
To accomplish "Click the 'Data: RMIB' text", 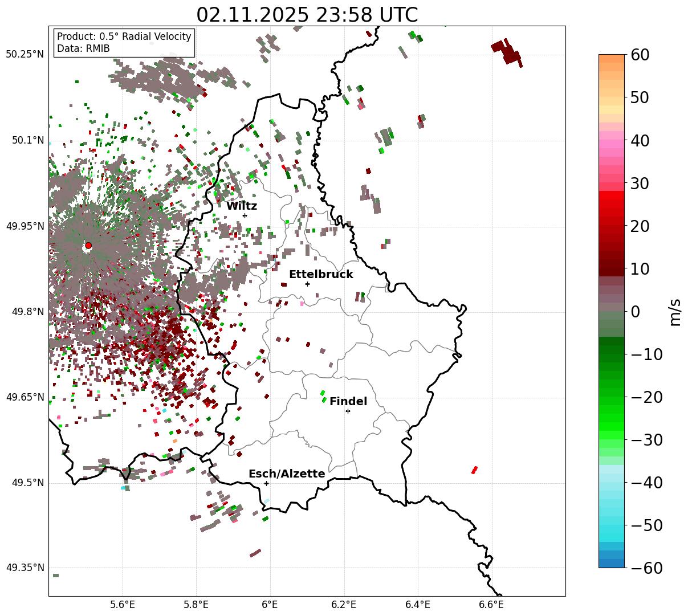I will [x=83, y=48].
